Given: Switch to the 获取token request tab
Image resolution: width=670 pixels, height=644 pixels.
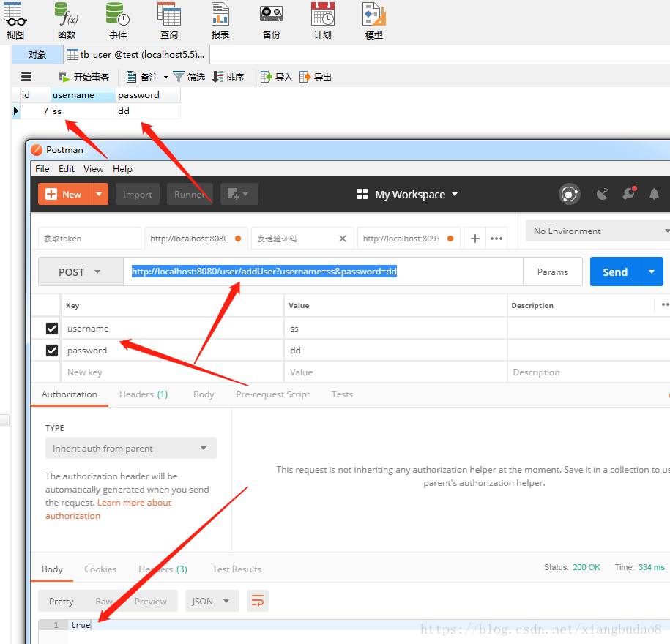Looking at the screenshot, I should 90,239.
